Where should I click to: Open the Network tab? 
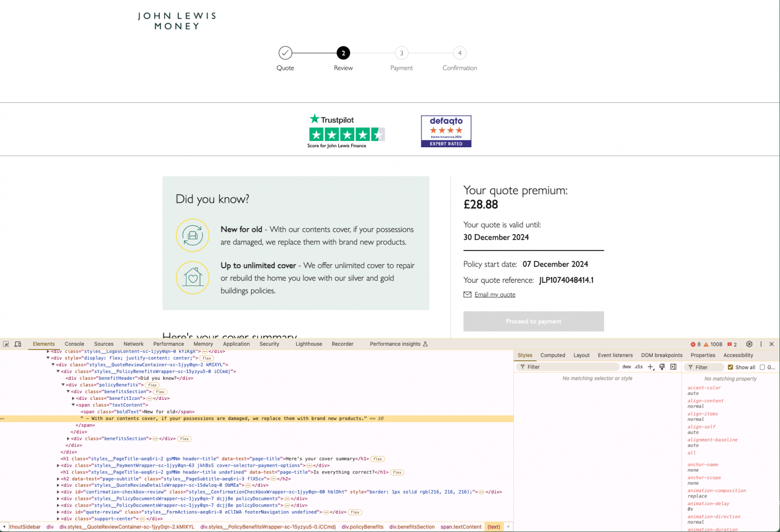[x=134, y=344]
